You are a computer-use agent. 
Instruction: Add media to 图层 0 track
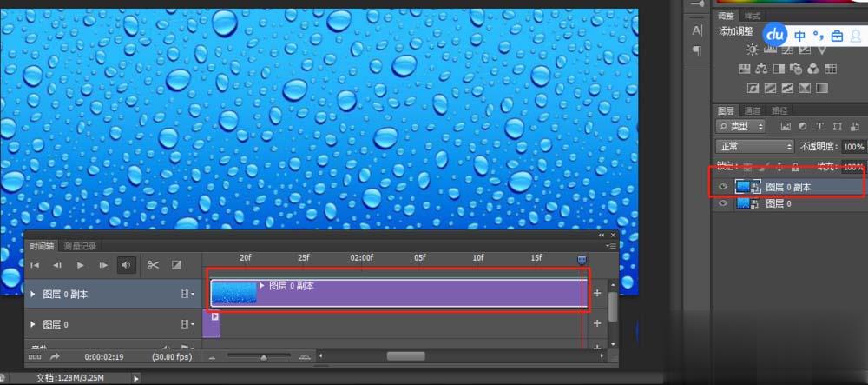[597, 323]
